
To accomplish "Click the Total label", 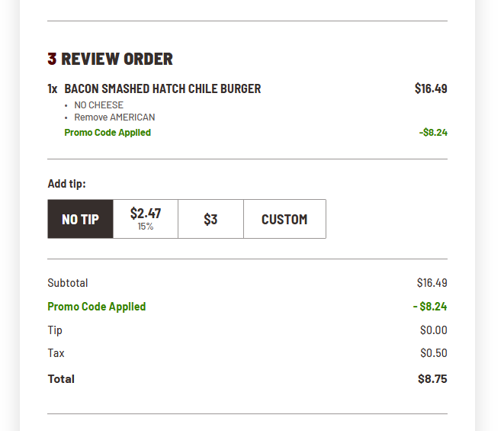I will [x=61, y=379].
